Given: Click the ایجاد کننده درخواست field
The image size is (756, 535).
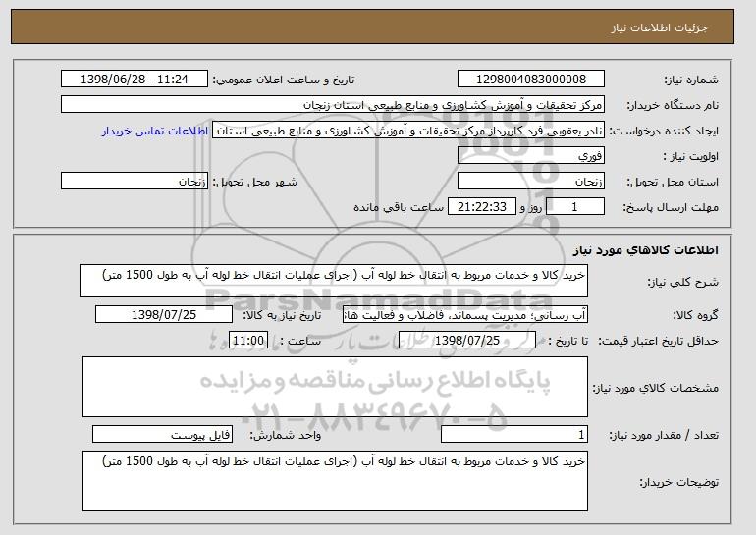Looking at the screenshot, I should point(408,131).
